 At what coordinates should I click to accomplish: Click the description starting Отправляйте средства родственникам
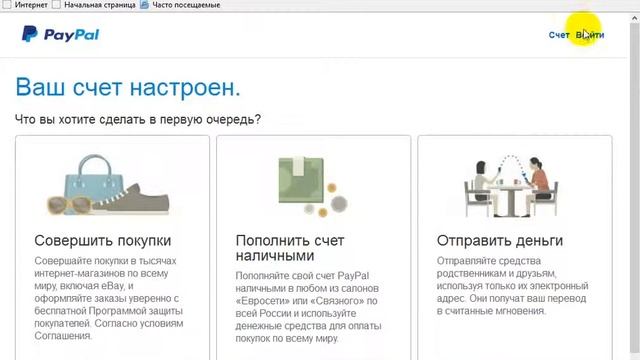point(512,285)
